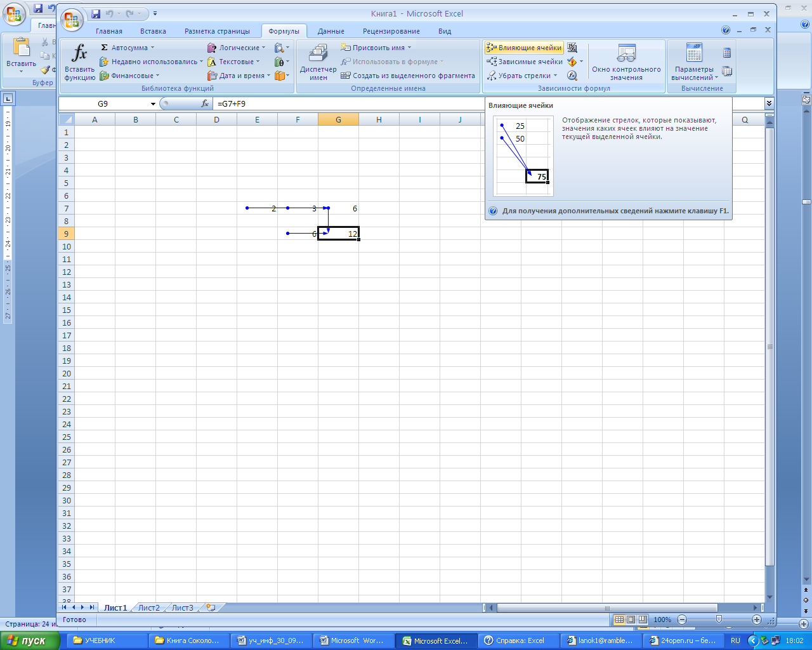Screen dimensions: 812x650
Task: Click the Insert Worksheet tab icon
Action: tap(211, 607)
